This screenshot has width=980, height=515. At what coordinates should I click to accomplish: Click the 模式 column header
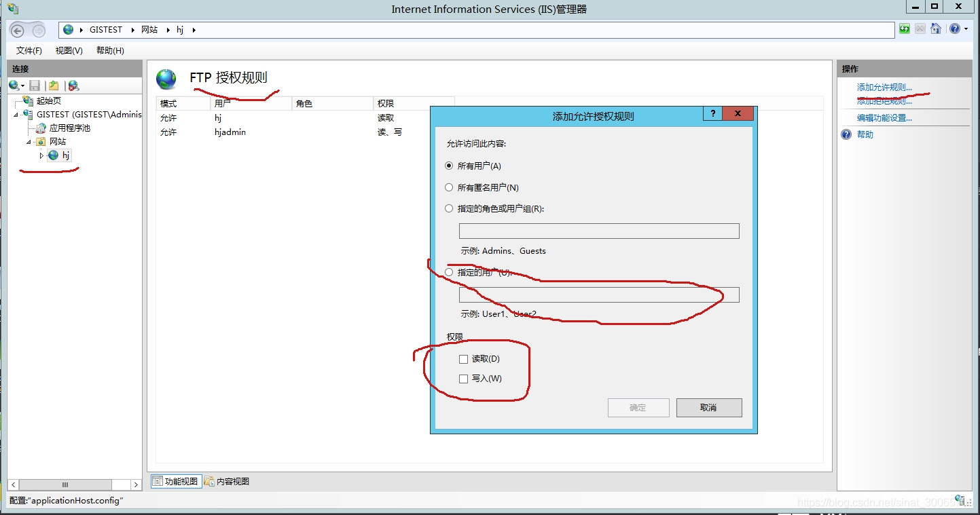[183, 103]
